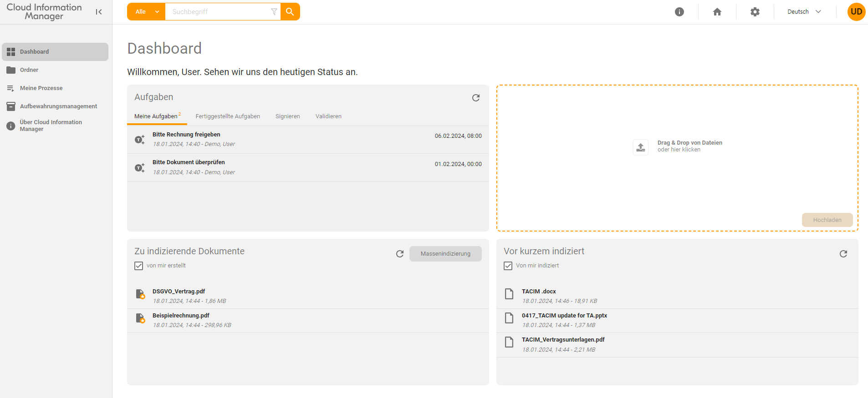Uncheck the 'von mir erstellt' checkbox
The image size is (868, 398).
(139, 266)
